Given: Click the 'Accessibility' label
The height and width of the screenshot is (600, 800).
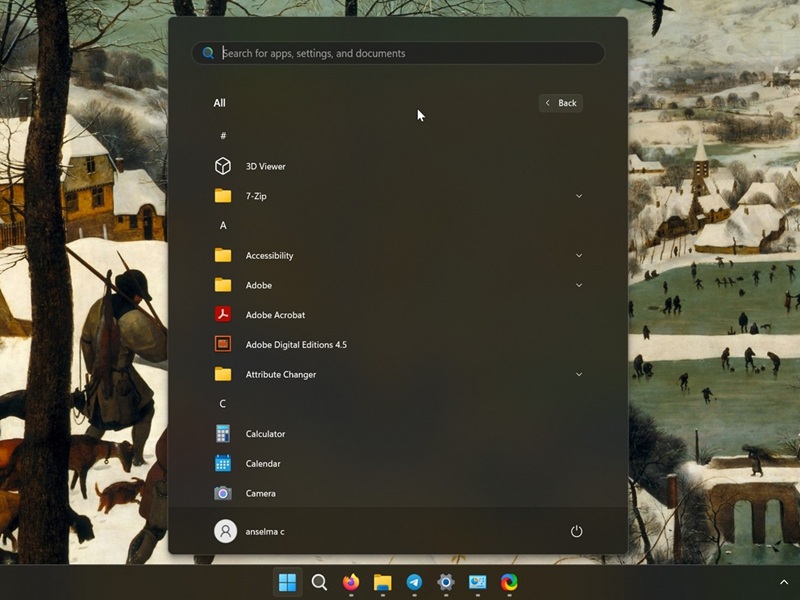Looking at the screenshot, I should (269, 256).
